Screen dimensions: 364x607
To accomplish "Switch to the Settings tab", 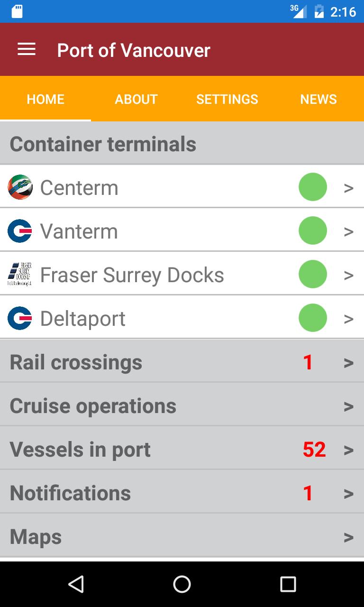I will 227,99.
